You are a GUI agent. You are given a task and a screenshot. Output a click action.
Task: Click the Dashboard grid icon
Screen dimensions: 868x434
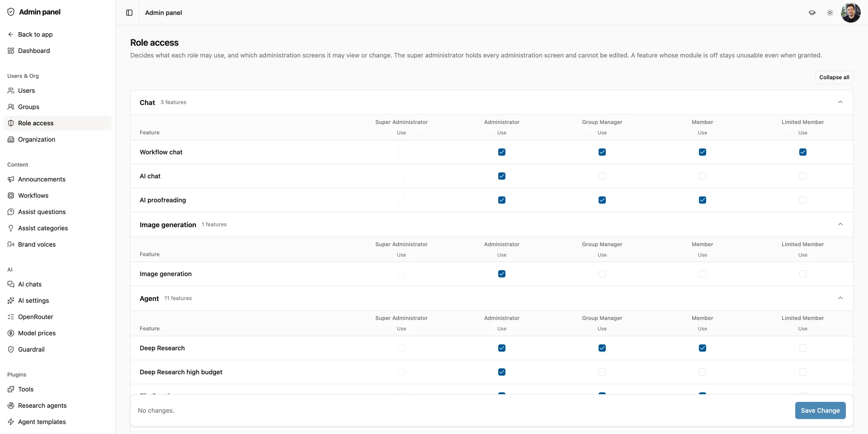[x=11, y=51]
